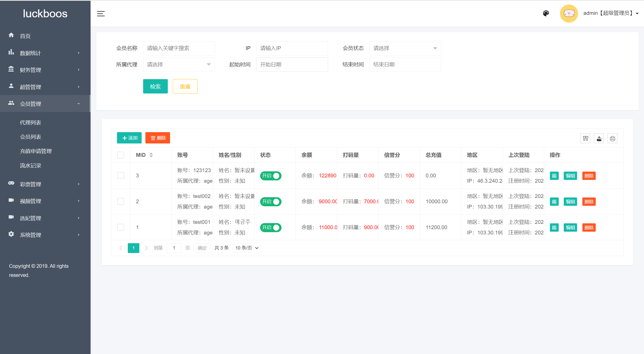Tick the checkbox for MID 1 row
This screenshot has width=644, height=354.
pos(120,227)
